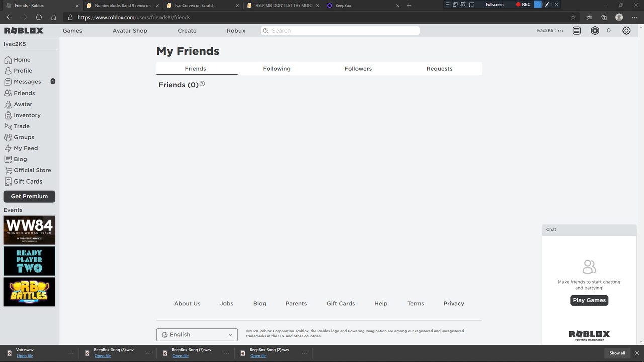
Task: Open the Games menu item
Action: click(x=72, y=31)
